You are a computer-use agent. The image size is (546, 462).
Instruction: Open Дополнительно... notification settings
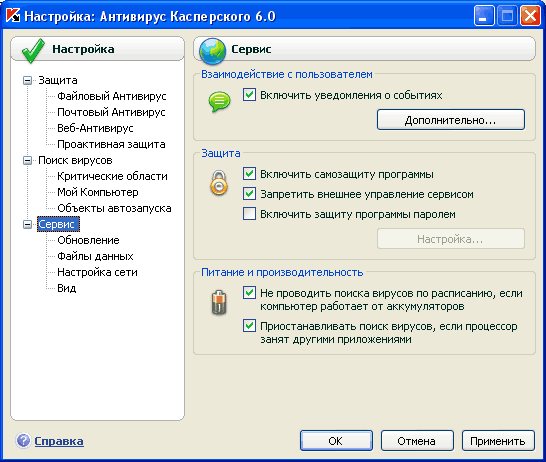(451, 120)
